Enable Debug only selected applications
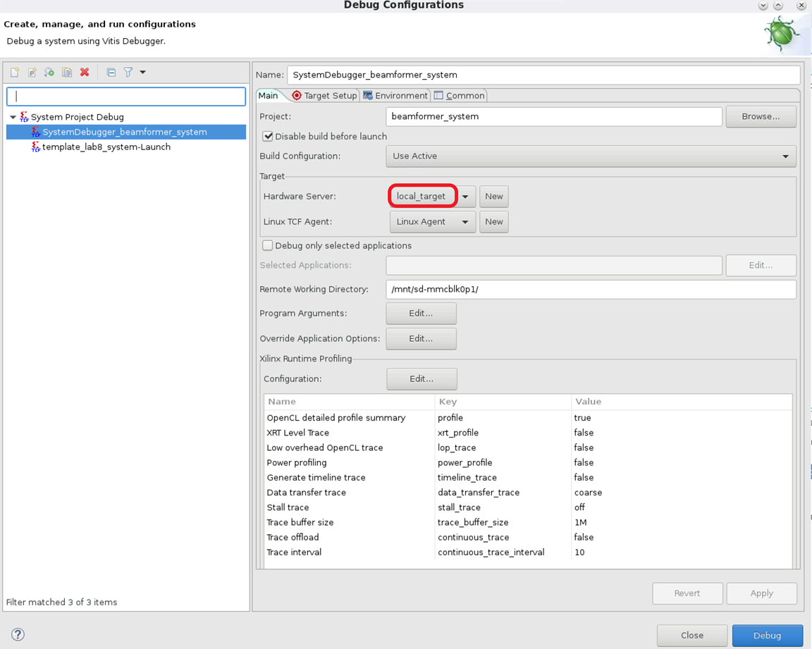This screenshot has width=812, height=649. click(268, 245)
